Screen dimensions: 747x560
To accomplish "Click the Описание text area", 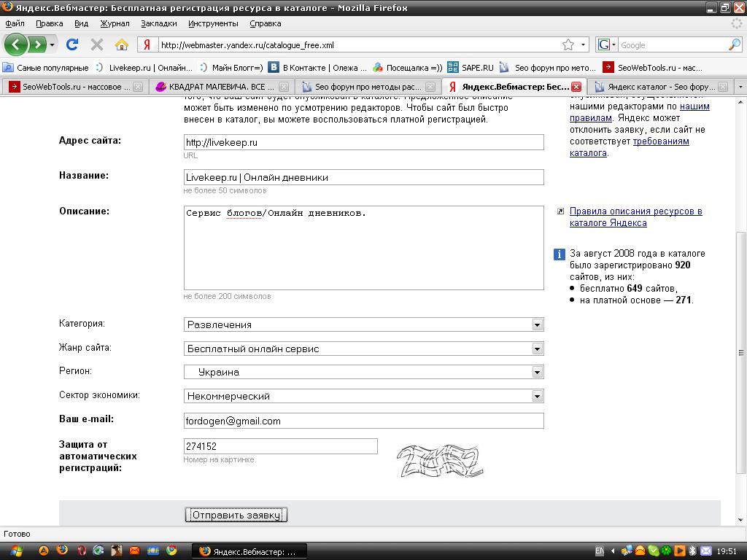I will point(363,248).
